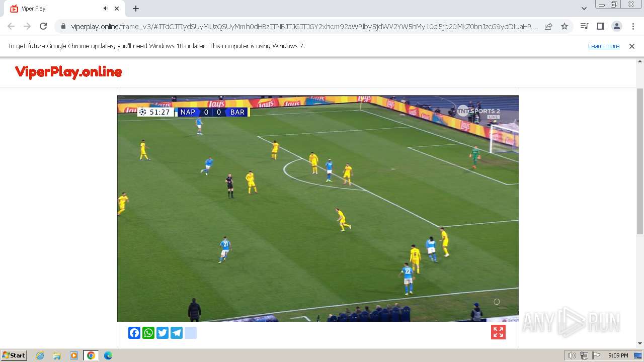Go forward in browser history

(x=27, y=26)
